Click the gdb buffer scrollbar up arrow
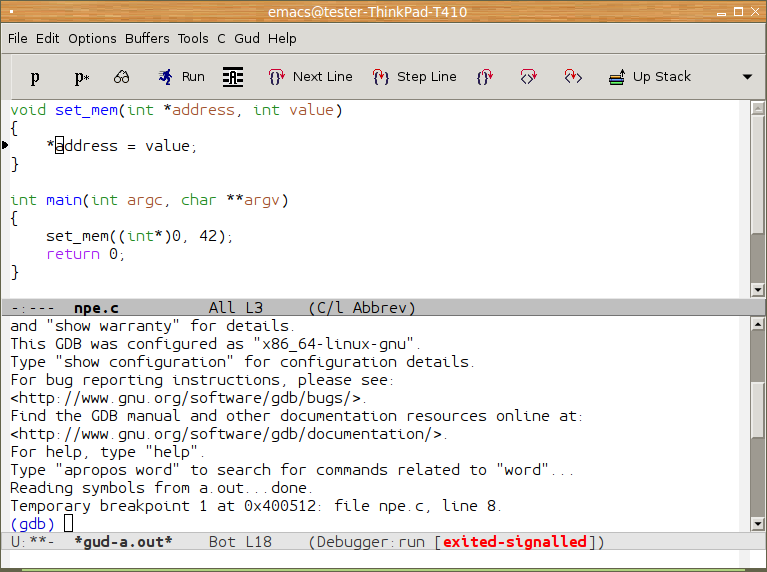767x572 pixels. (757, 324)
